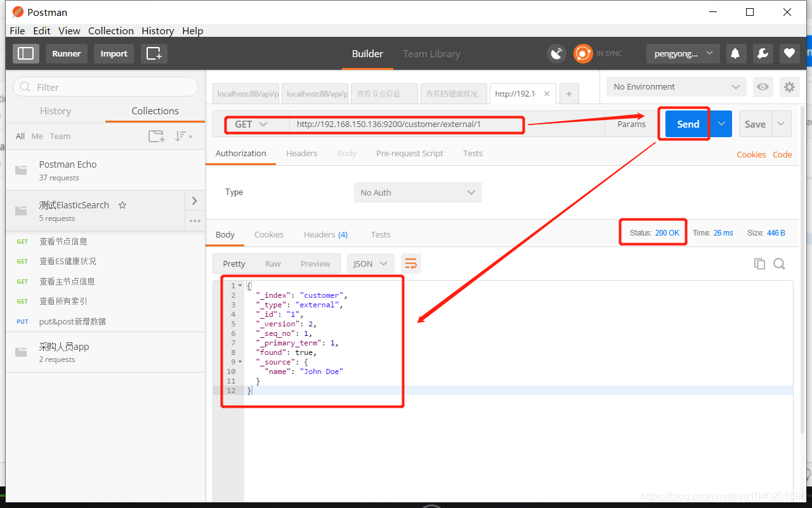Open the collections sort icon
The image size is (812, 508).
tap(183, 136)
